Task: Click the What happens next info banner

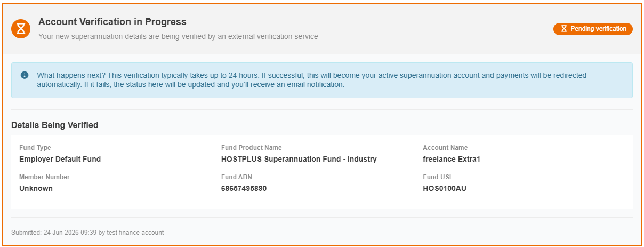Action: (x=322, y=80)
